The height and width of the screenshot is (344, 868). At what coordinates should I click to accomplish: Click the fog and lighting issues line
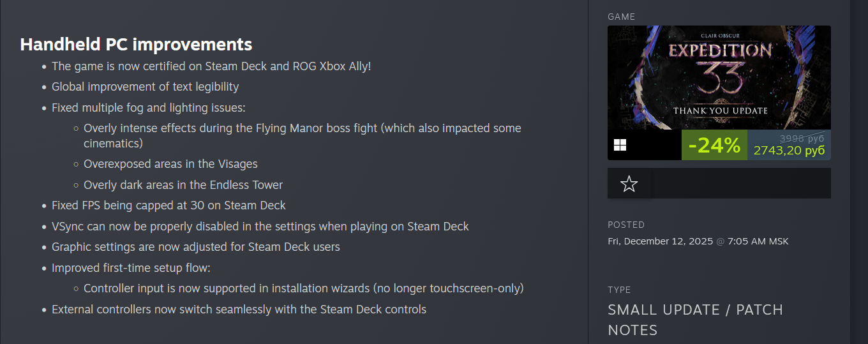pos(148,108)
